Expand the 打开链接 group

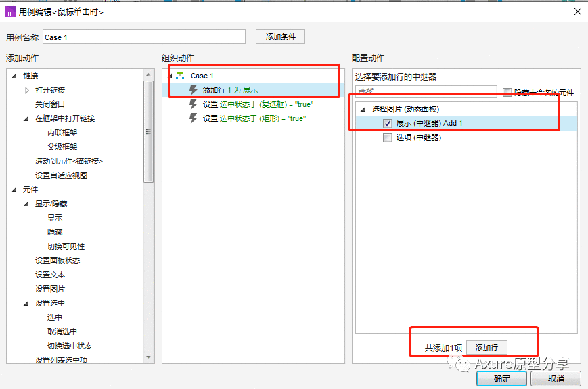[x=26, y=91]
